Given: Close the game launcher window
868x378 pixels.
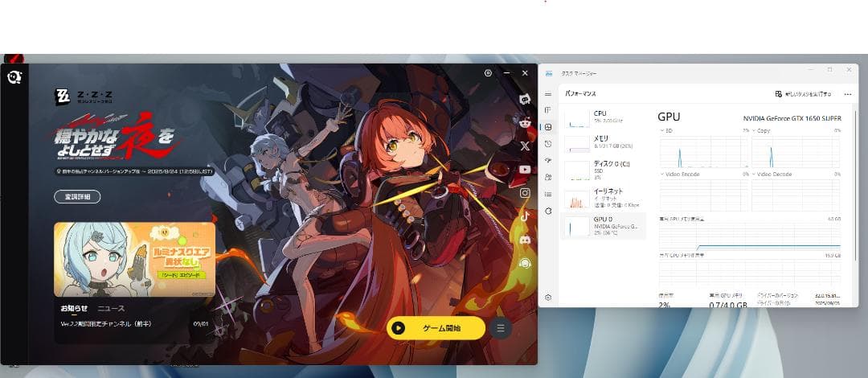Looking at the screenshot, I should (525, 73).
